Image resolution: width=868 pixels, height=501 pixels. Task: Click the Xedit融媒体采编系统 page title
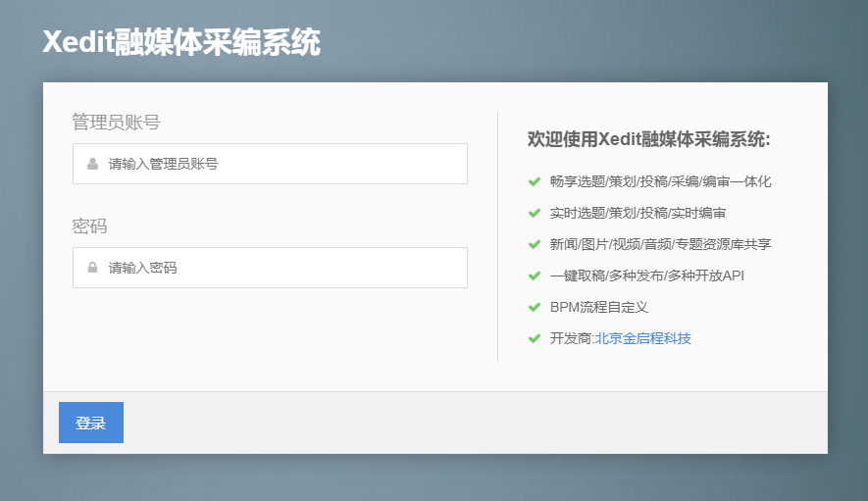pyautogui.click(x=181, y=42)
